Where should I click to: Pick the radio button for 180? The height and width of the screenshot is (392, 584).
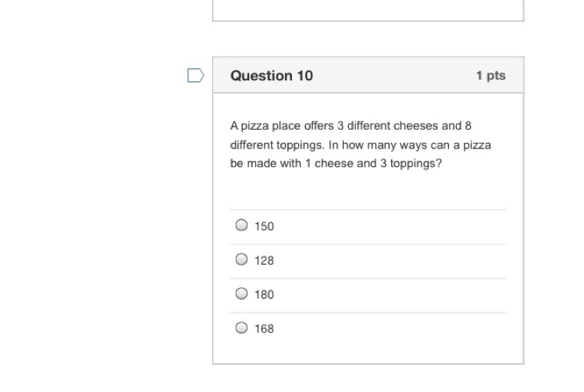241,294
